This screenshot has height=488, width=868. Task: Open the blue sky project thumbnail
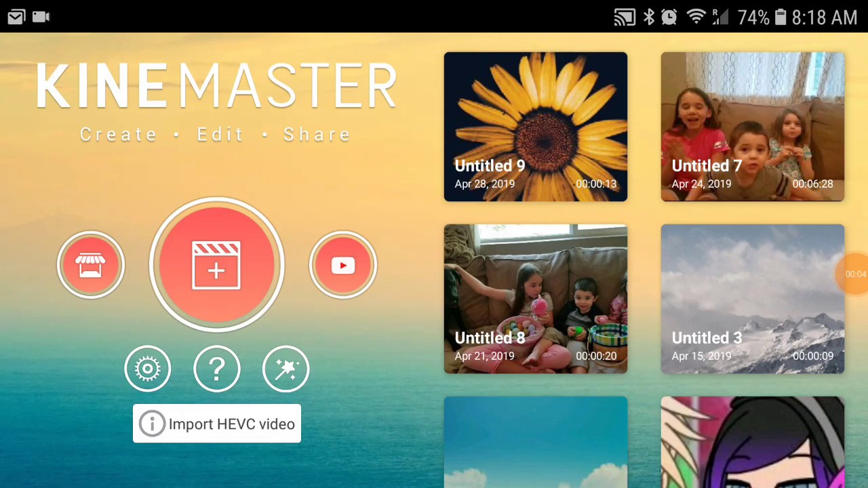pyautogui.click(x=536, y=442)
